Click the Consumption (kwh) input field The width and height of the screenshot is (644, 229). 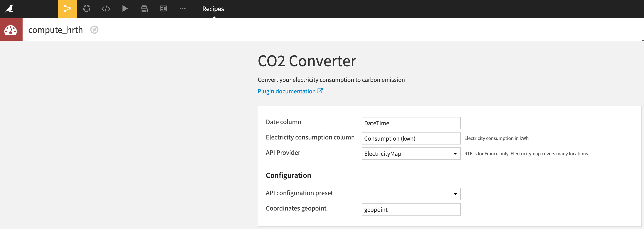411,139
